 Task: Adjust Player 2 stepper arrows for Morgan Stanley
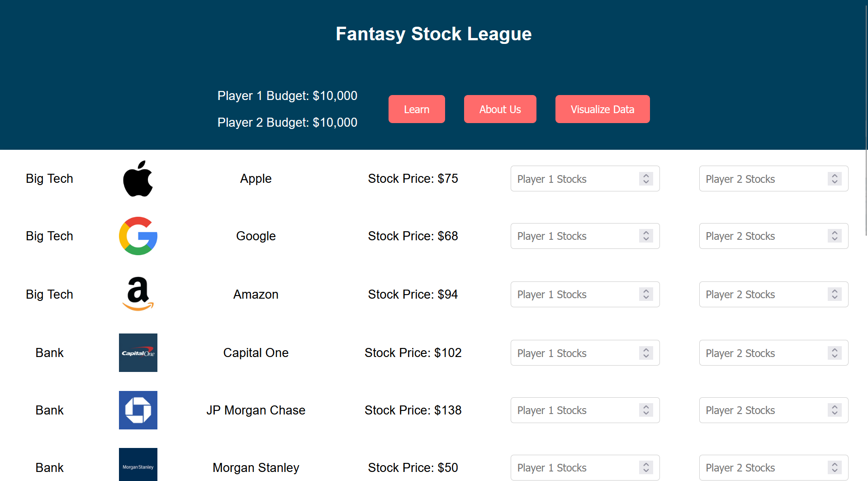point(835,467)
